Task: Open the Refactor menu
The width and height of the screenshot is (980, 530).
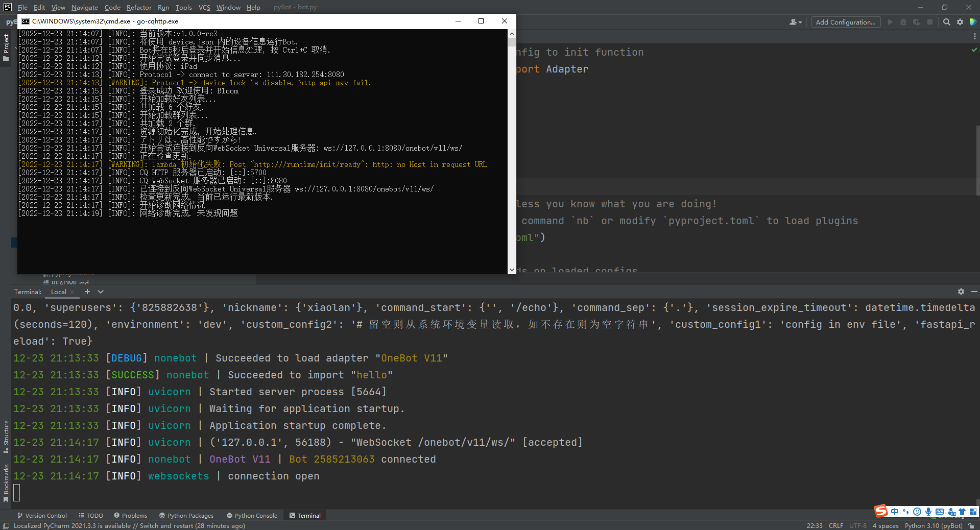Action: click(x=139, y=7)
